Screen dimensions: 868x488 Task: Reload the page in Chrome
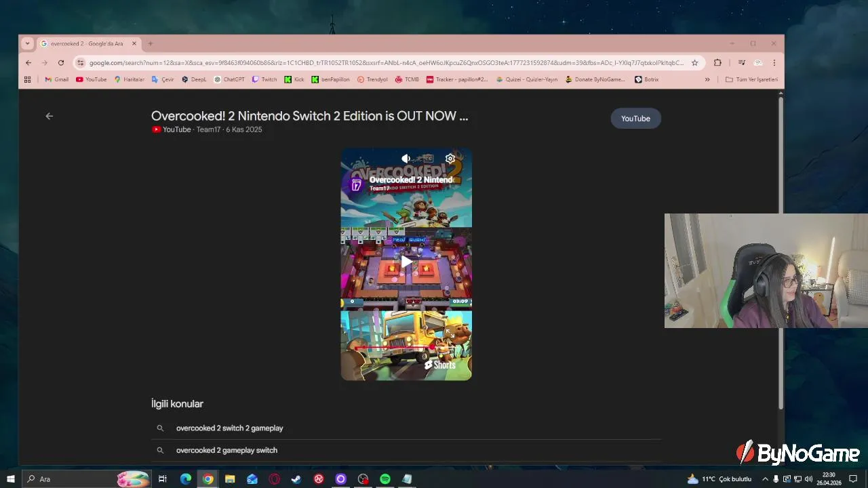coord(61,62)
